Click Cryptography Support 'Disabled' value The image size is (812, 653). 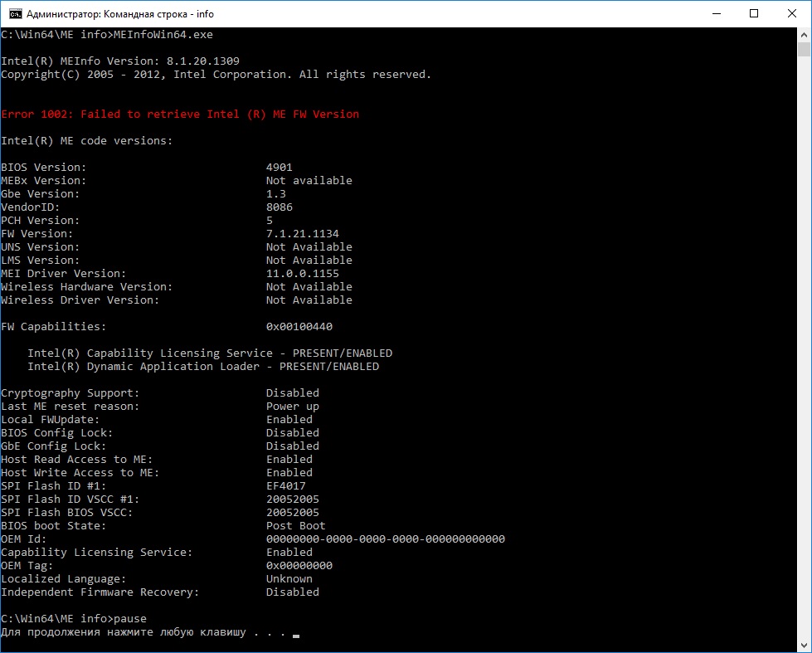pos(293,392)
